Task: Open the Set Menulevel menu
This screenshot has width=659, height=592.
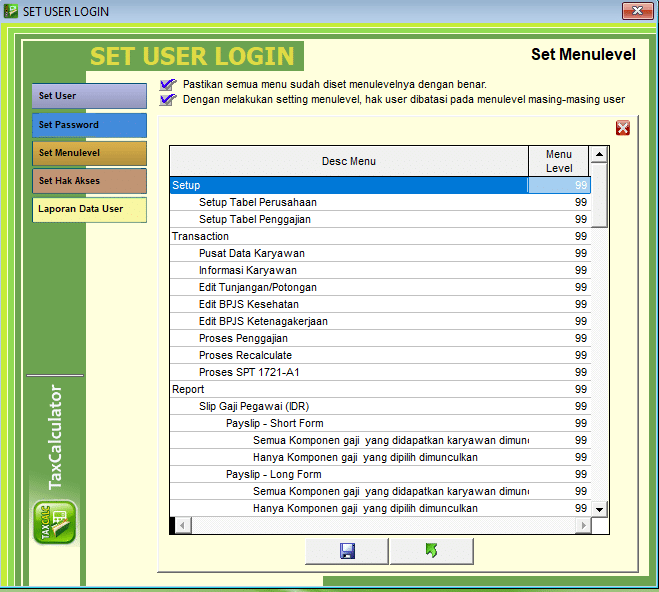Action: [x=89, y=153]
